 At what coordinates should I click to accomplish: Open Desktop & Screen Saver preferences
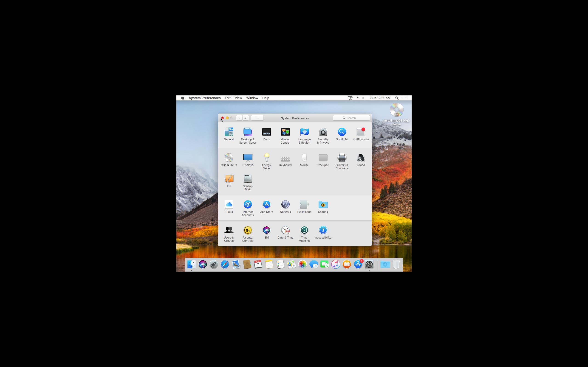pos(248,132)
